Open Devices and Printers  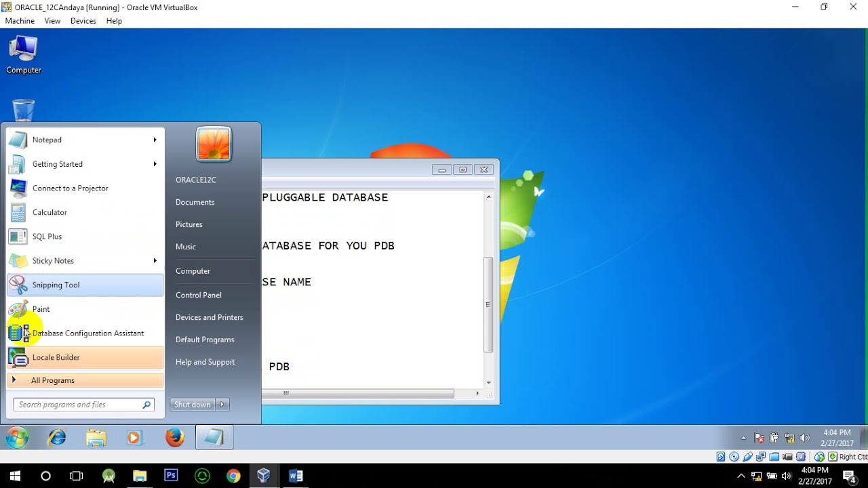210,317
